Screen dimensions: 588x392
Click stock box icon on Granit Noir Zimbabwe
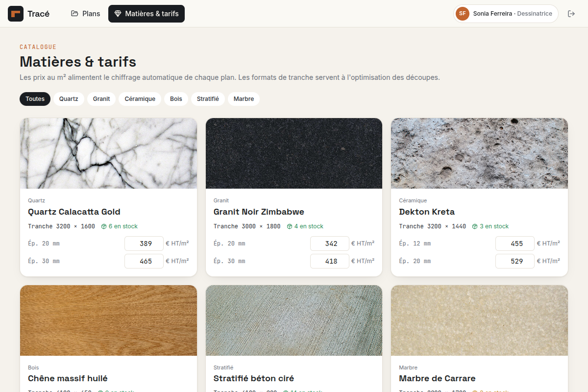click(290, 226)
